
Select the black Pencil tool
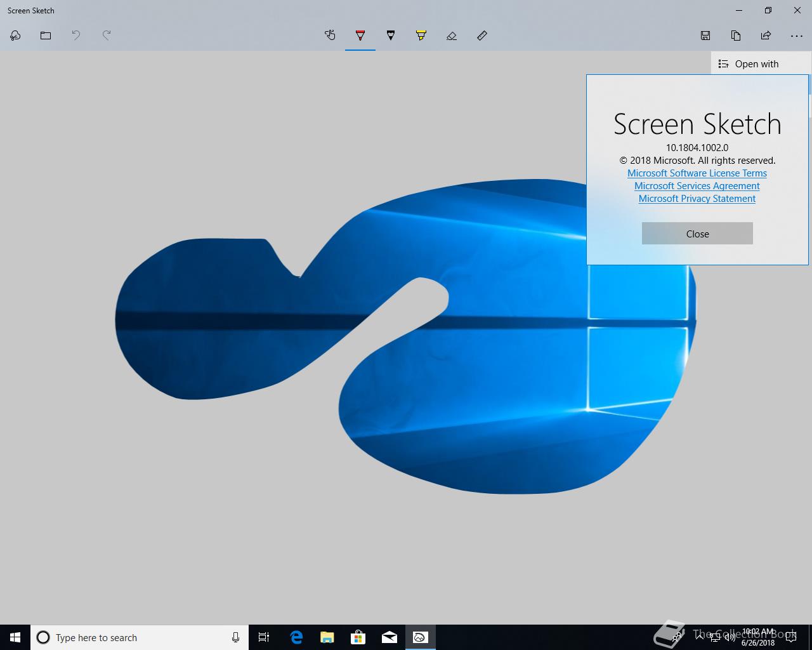pos(391,36)
